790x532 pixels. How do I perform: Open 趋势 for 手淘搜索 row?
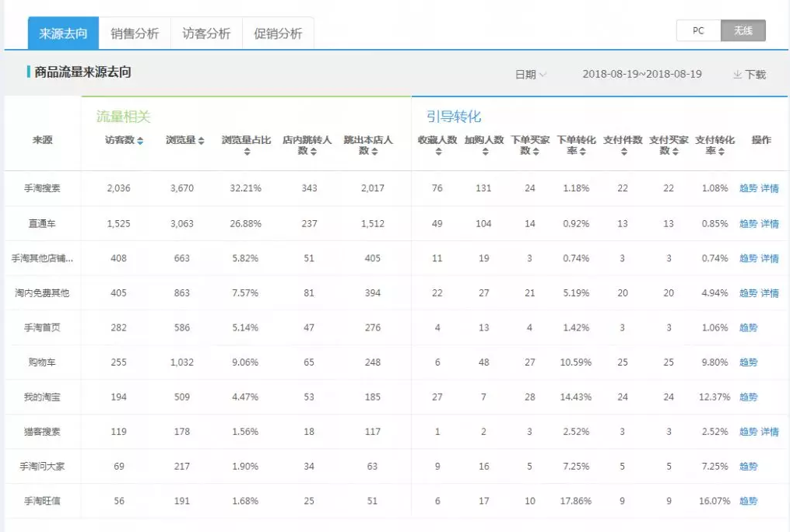(x=748, y=188)
